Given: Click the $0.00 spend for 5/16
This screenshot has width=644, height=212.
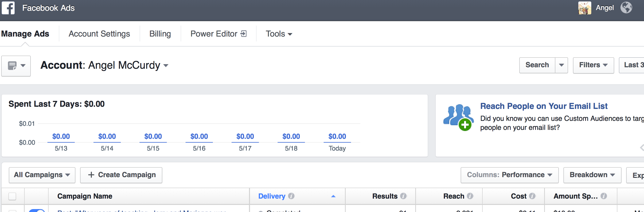Looking at the screenshot, I should [199, 136].
